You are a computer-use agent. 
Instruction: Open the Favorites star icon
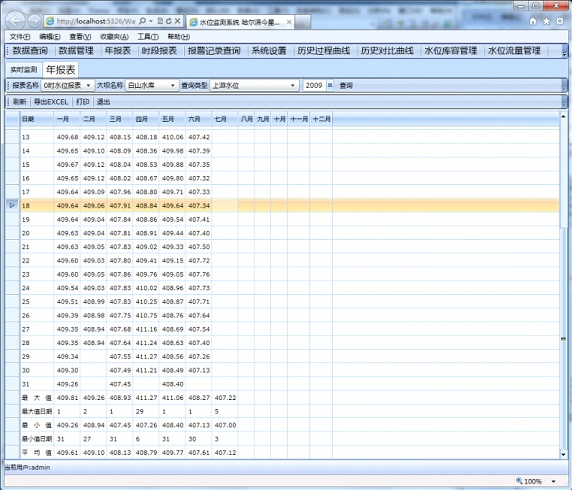(546, 21)
